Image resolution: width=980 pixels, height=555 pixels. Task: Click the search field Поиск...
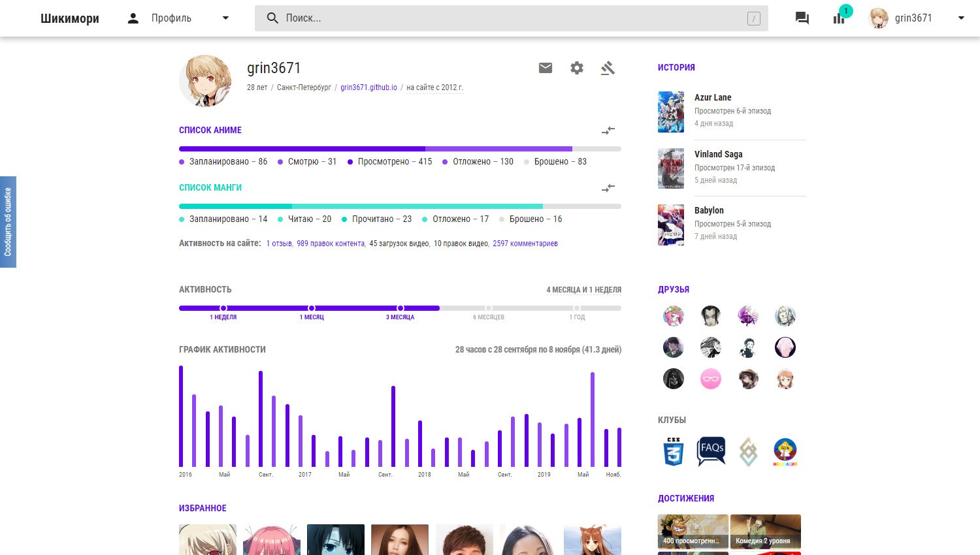pyautogui.click(x=511, y=18)
